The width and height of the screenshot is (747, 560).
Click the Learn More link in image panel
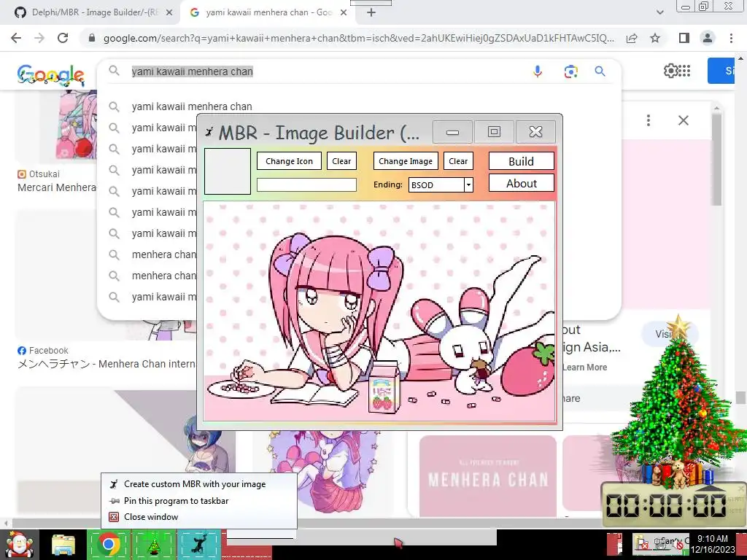[584, 367]
